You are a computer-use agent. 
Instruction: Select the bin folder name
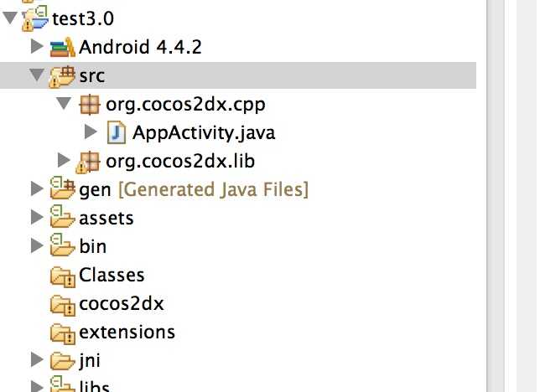[x=93, y=246]
